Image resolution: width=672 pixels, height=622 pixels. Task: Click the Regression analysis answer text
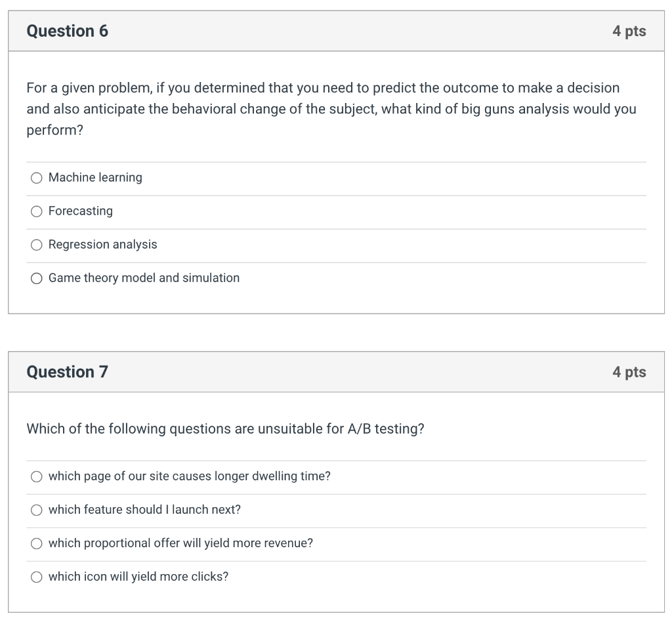103,244
